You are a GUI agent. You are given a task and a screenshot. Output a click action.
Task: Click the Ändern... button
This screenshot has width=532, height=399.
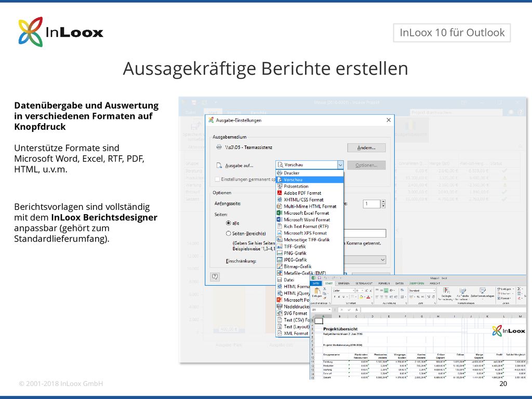(366, 148)
